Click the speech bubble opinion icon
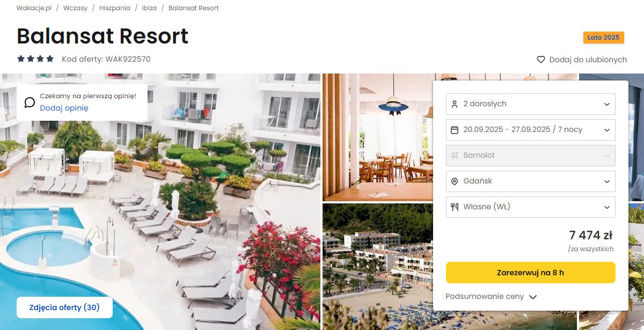This screenshot has width=644, height=330. [30, 102]
